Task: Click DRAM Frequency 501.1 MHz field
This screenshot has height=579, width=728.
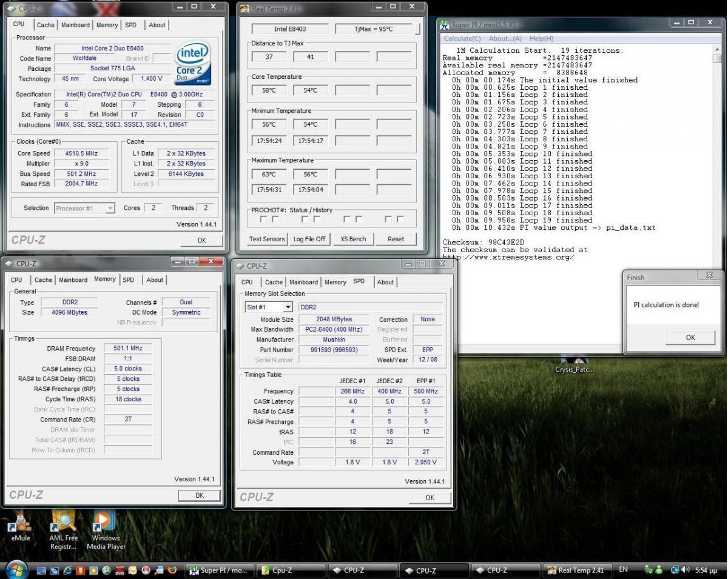Action: [127, 349]
